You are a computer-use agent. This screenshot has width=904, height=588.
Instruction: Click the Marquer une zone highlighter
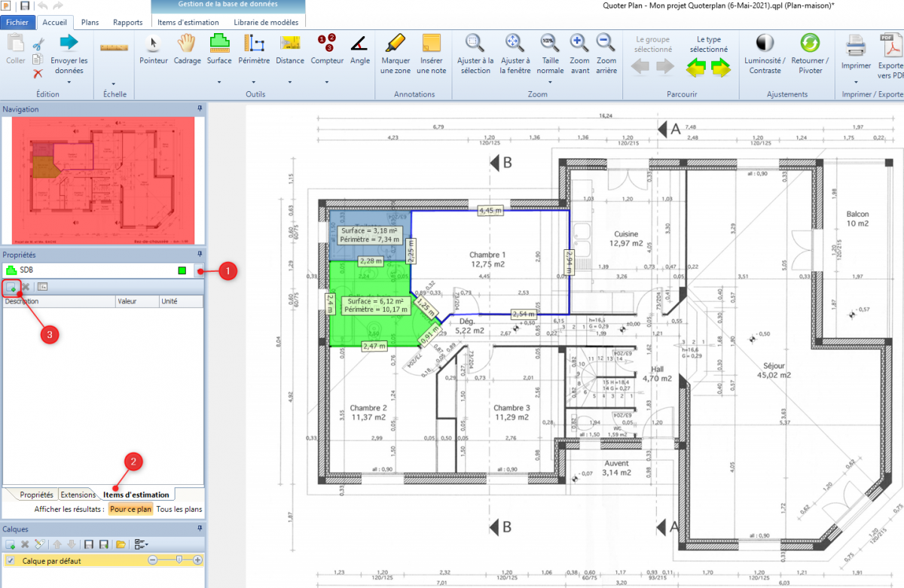click(395, 53)
